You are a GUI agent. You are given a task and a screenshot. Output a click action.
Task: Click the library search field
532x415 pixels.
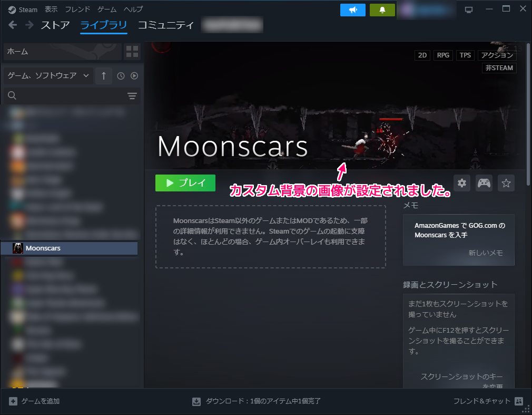pyautogui.click(x=68, y=96)
